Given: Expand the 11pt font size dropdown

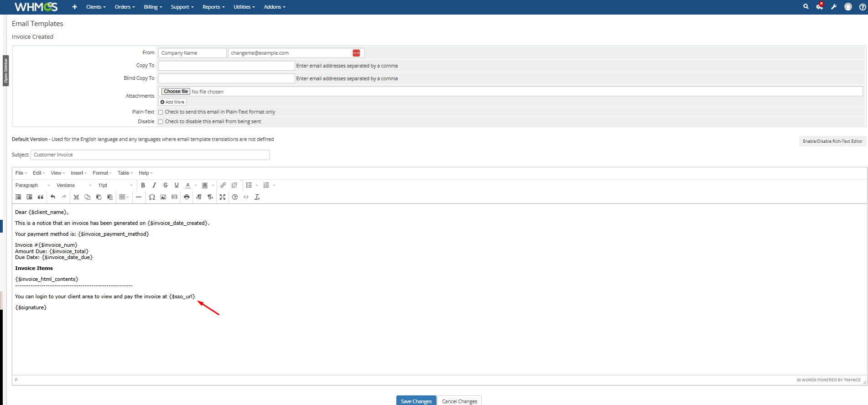Looking at the screenshot, I should [x=115, y=185].
